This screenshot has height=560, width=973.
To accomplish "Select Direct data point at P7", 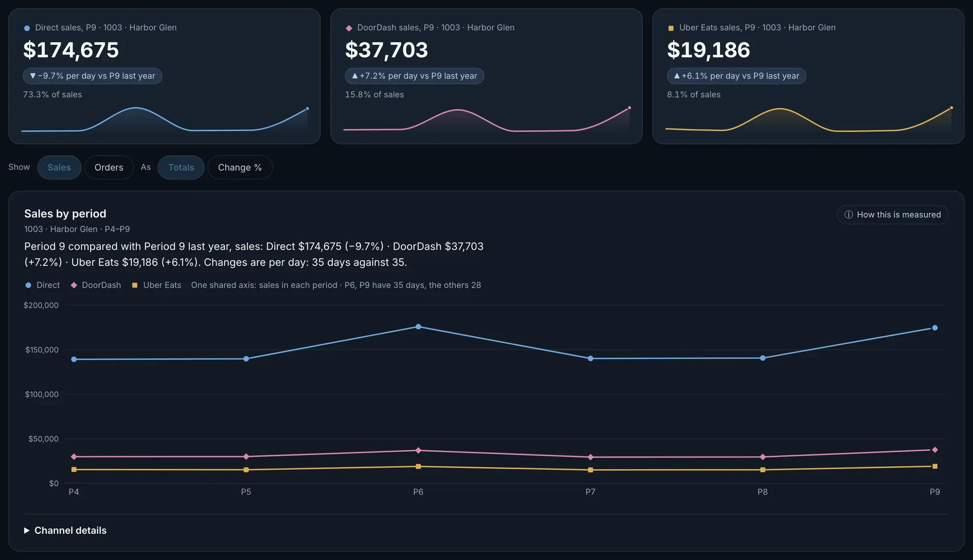I will [x=591, y=358].
